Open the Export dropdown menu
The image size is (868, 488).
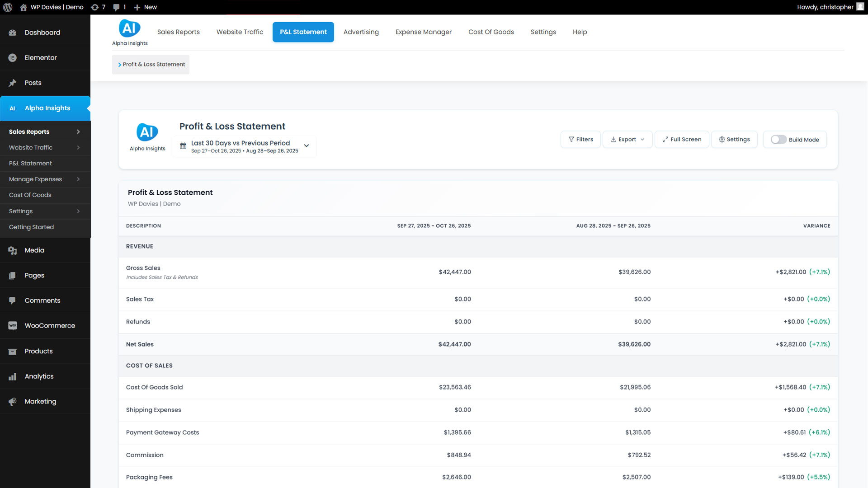627,140
